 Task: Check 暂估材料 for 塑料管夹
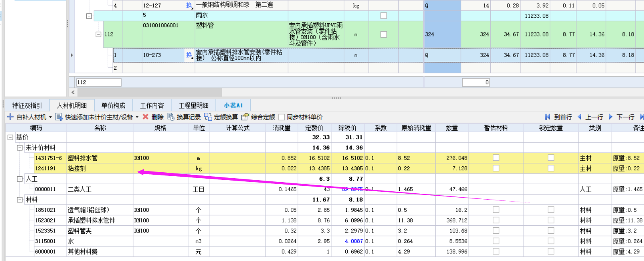click(496, 231)
